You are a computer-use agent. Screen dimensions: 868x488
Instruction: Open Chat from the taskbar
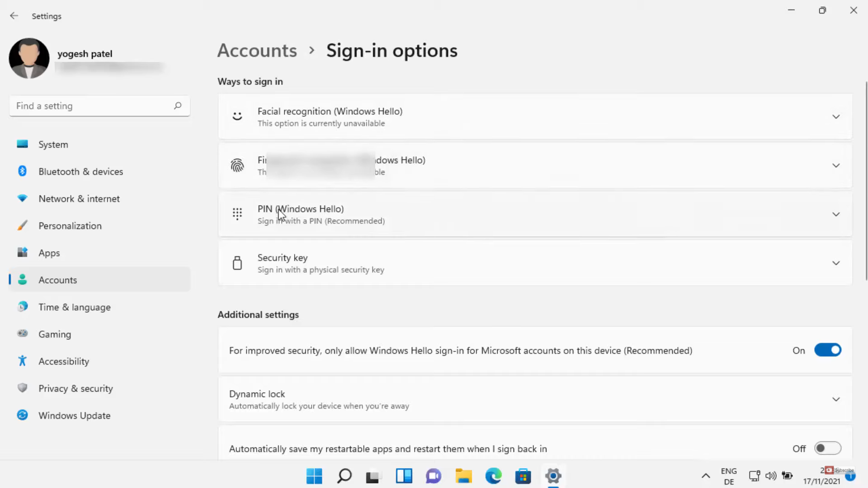tap(434, 476)
